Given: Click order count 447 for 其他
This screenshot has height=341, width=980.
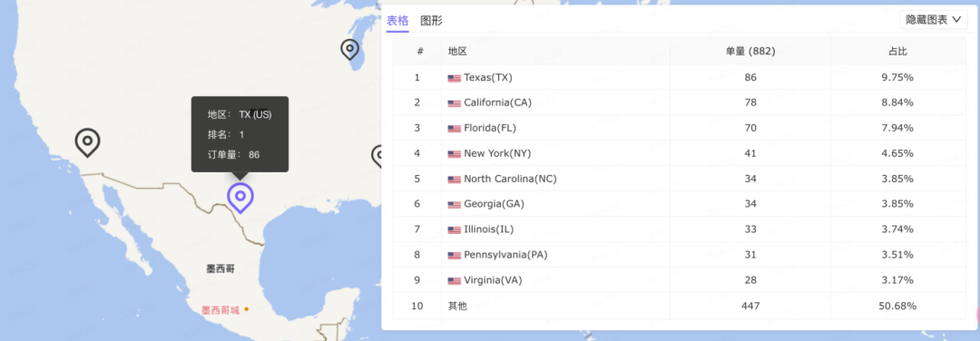Looking at the screenshot, I should [x=750, y=306].
